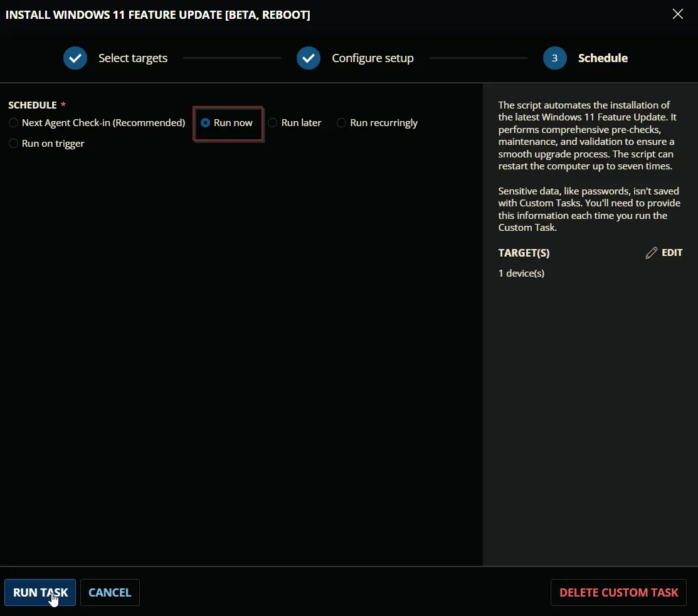Screen dimensions: 698x616
Task: Click the pencil edit icon beside Target(s)
Action: point(651,253)
